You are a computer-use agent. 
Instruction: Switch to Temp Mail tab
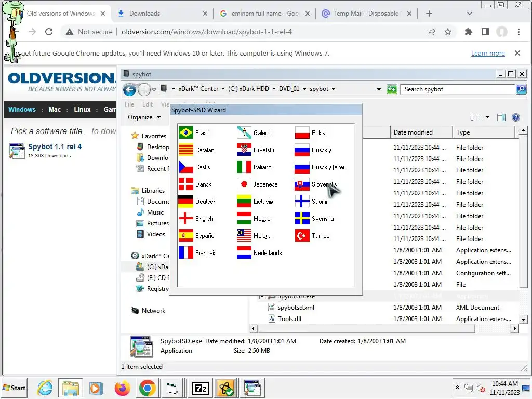[366, 14]
